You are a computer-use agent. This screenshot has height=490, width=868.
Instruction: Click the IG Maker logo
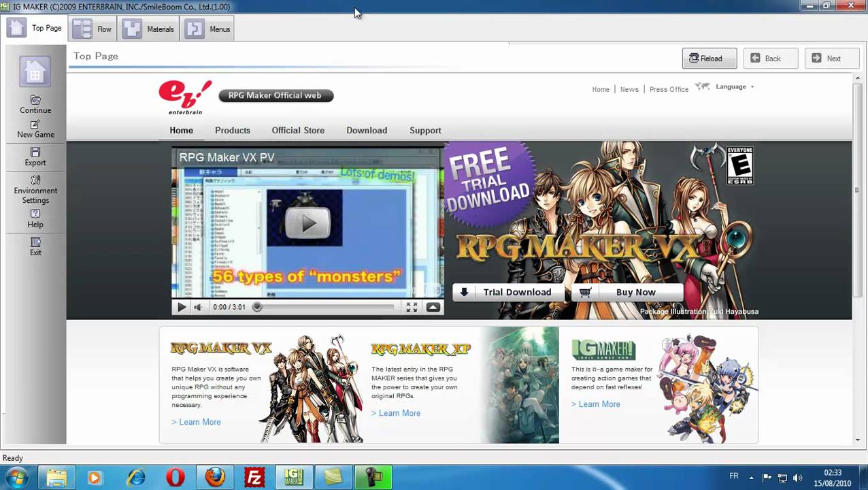(603, 349)
